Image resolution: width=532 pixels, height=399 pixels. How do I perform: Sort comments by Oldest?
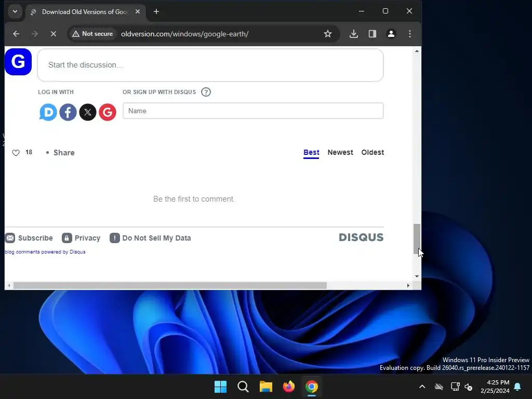373,152
